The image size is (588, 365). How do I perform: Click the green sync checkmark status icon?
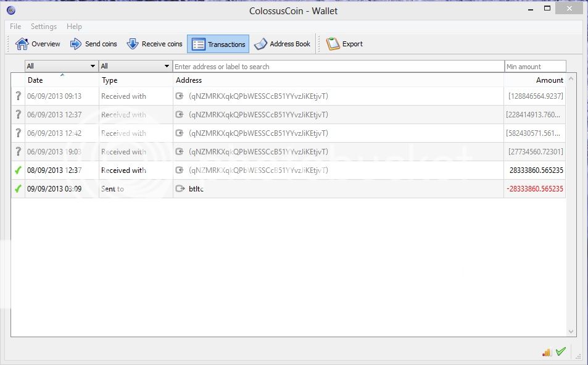[x=561, y=351]
